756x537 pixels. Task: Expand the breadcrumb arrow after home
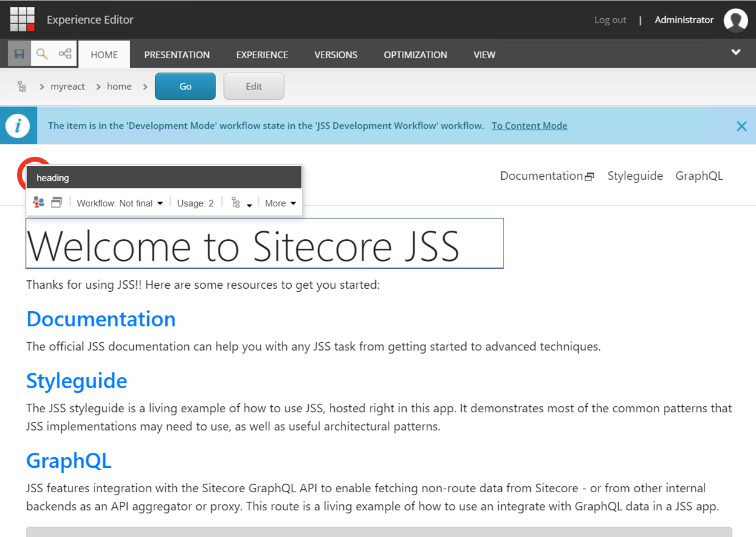145,87
